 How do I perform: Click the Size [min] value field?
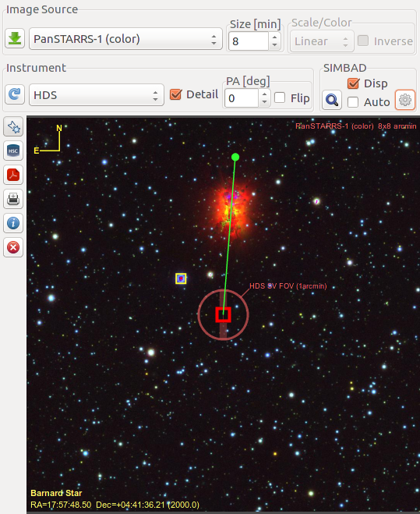[249, 41]
